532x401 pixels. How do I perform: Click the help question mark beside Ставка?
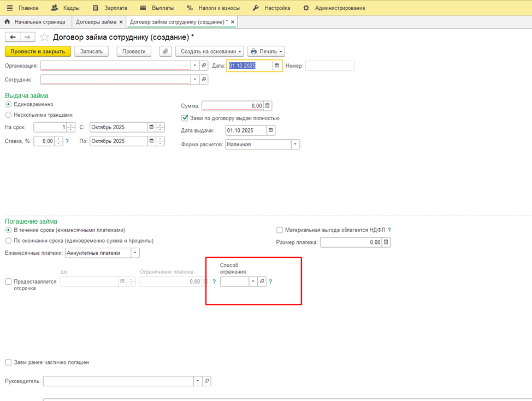(x=67, y=141)
